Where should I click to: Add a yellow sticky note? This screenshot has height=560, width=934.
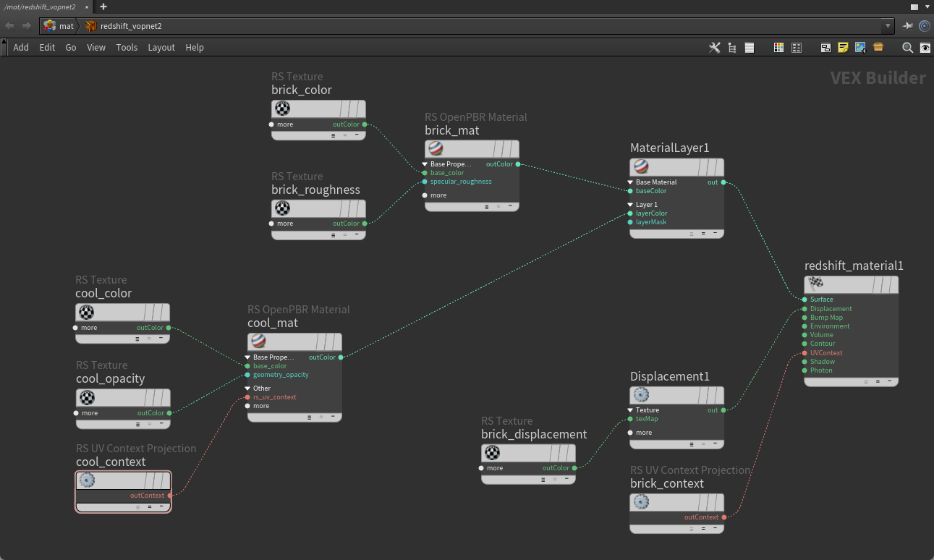point(843,48)
